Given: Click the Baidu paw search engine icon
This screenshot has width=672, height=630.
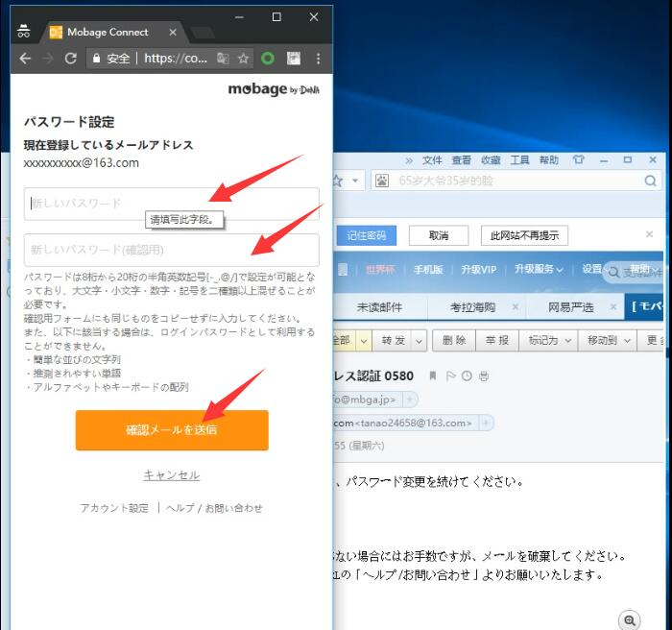Looking at the screenshot, I should 382,181.
